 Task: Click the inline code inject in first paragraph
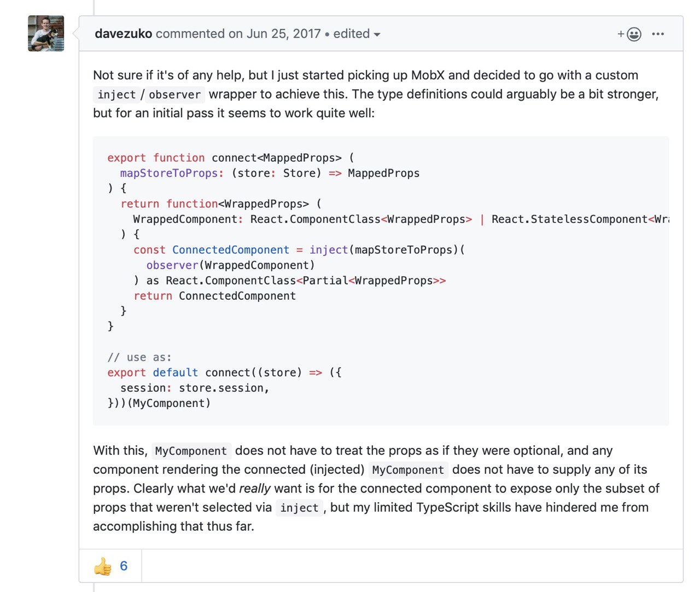point(116,95)
